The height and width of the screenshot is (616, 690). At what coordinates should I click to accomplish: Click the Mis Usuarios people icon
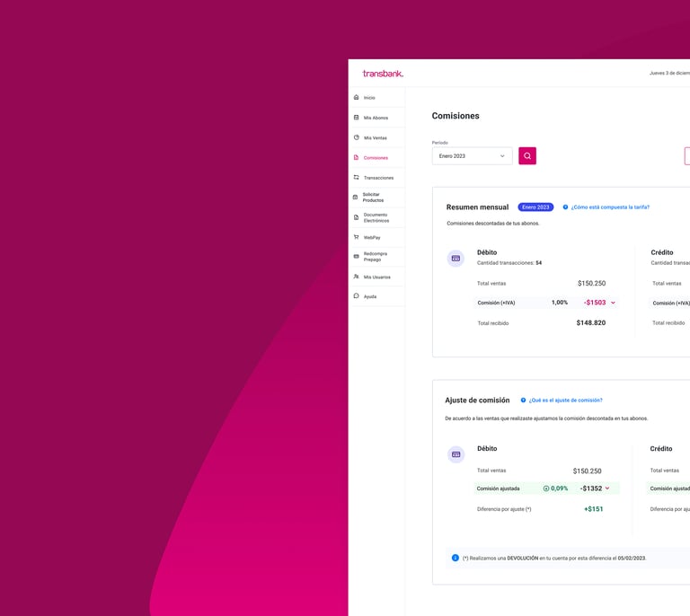(356, 277)
